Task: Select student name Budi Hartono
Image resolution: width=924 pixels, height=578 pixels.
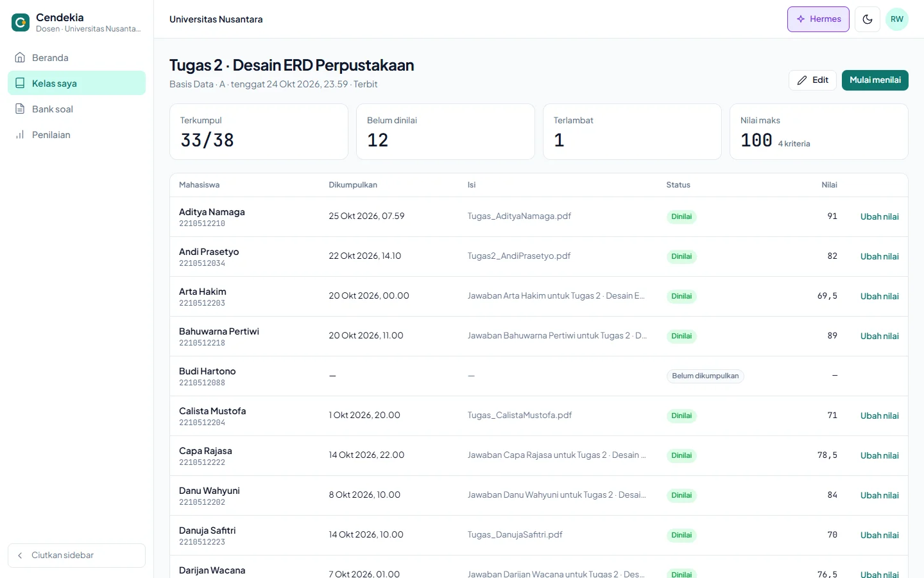Action: (x=207, y=371)
